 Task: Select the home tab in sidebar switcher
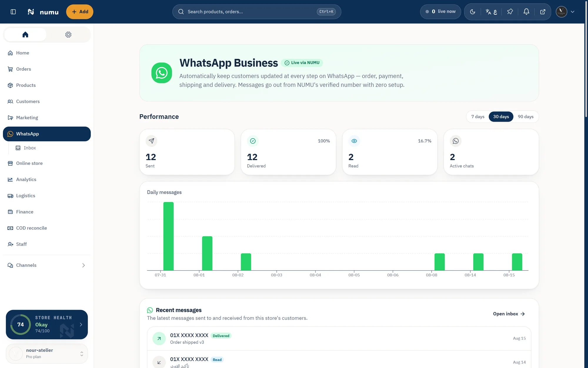coord(25,35)
